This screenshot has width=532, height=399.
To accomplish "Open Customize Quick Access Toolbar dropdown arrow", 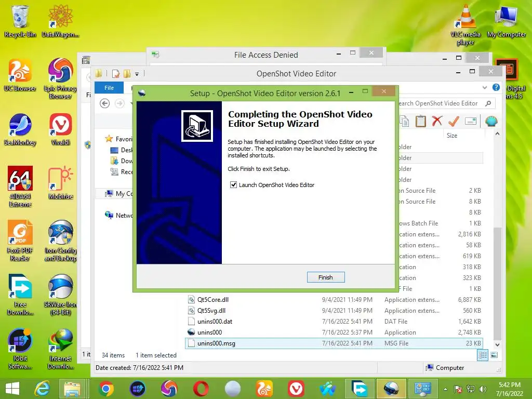I will coord(137,74).
